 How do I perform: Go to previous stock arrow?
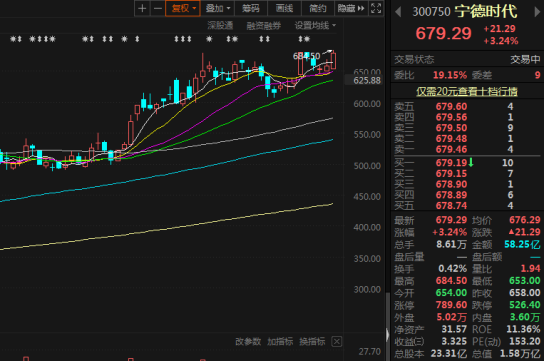tap(398, 12)
